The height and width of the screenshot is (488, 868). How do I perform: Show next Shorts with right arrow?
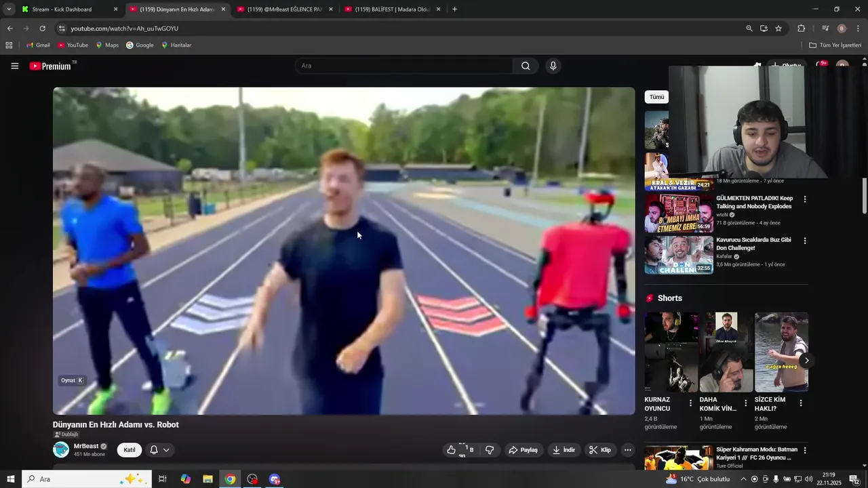pyautogui.click(x=806, y=361)
